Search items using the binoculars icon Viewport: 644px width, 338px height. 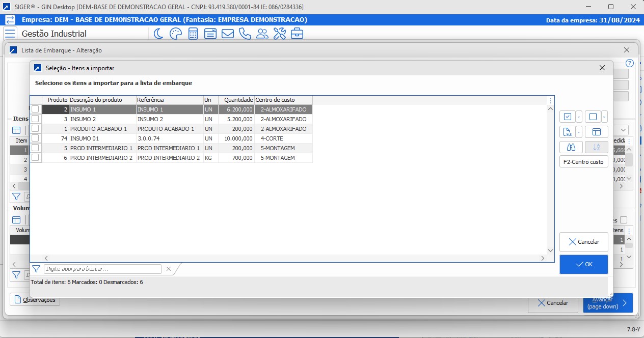(571, 147)
